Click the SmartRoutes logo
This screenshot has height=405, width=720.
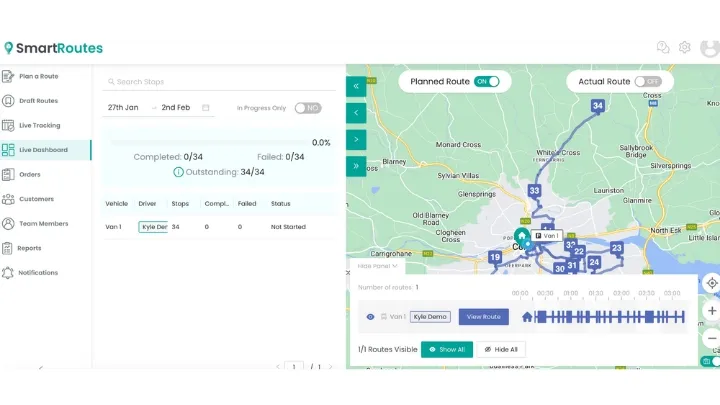click(53, 48)
